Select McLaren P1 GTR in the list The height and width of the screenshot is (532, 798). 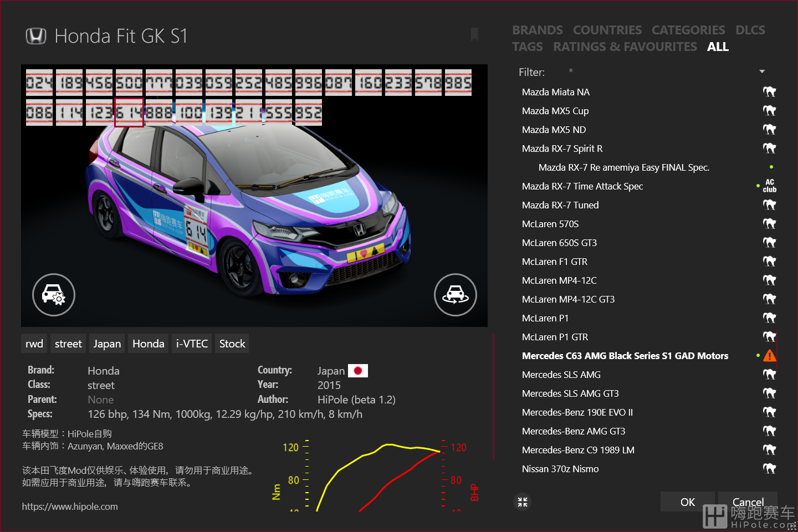555,337
